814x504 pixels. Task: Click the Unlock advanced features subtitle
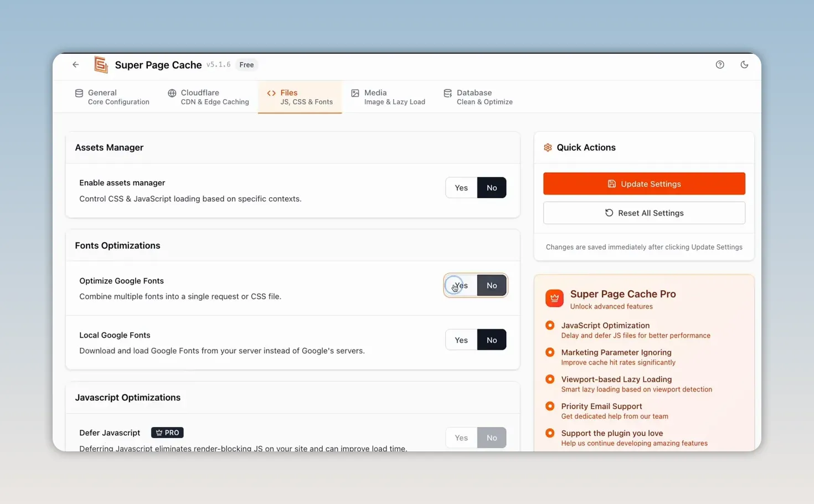[x=611, y=307]
